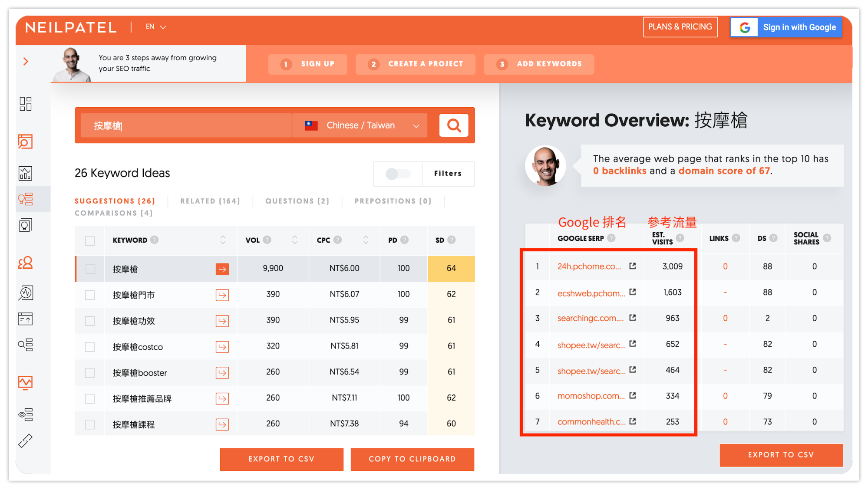
Task: Select all keywords with header checkbox
Action: click(90, 240)
